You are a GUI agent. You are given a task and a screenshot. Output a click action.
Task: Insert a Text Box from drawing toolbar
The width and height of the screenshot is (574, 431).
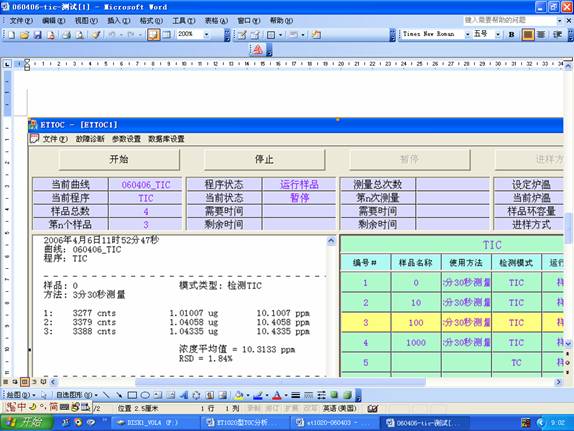pyautogui.click(x=158, y=395)
